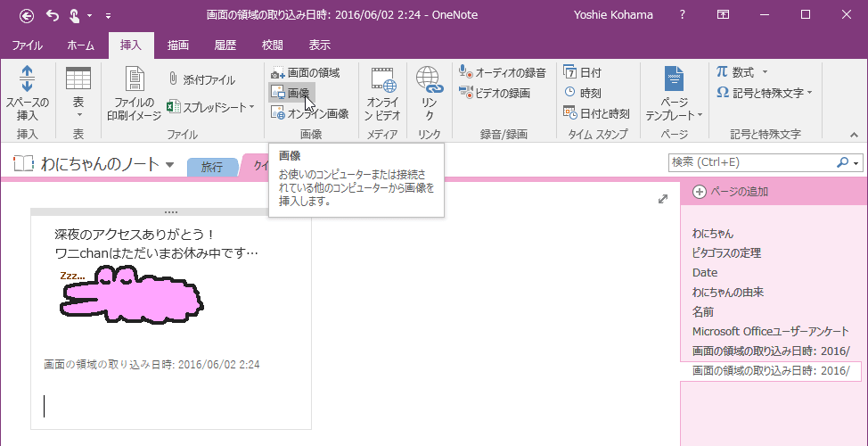Attach a file with 添付ファイル
This screenshot has width=868, height=446.
[201, 79]
